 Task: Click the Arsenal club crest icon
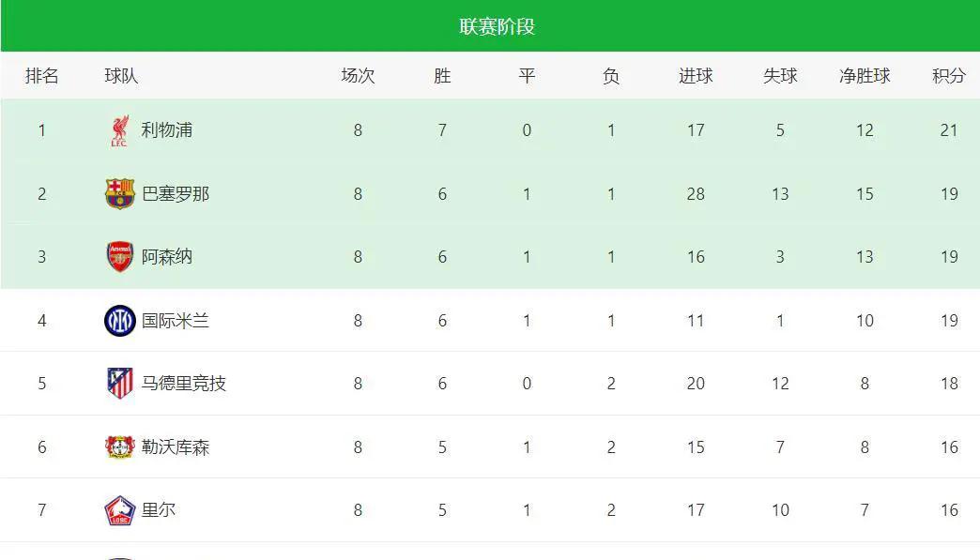pyautogui.click(x=119, y=257)
